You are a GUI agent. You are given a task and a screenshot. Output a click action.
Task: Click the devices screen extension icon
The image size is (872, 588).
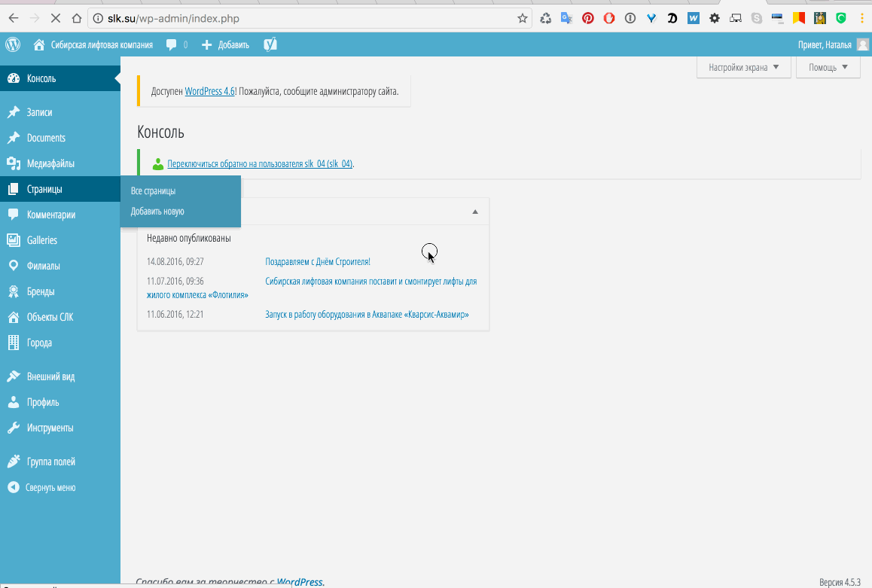736,18
